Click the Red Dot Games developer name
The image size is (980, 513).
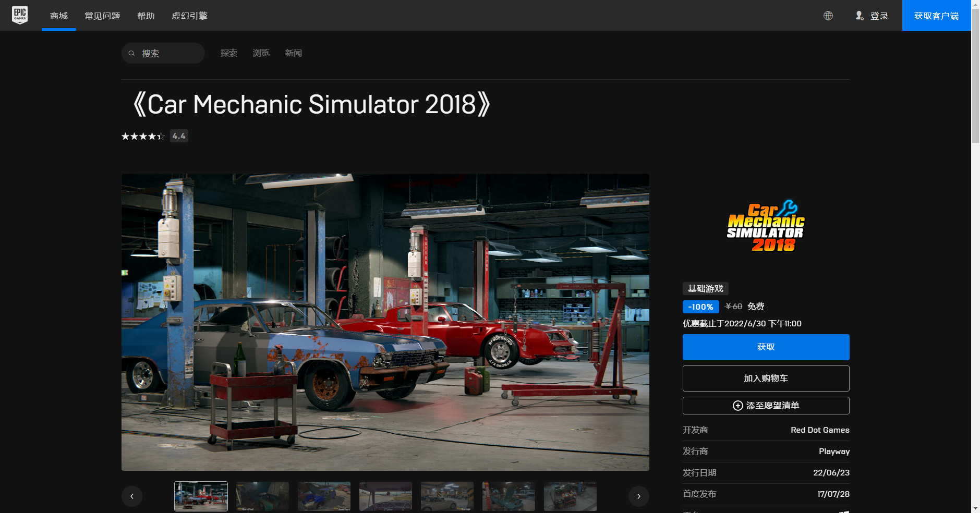pos(820,430)
